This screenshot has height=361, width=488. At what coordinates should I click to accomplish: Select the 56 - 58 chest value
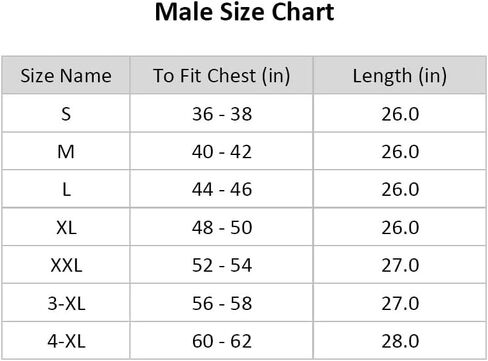221,303
